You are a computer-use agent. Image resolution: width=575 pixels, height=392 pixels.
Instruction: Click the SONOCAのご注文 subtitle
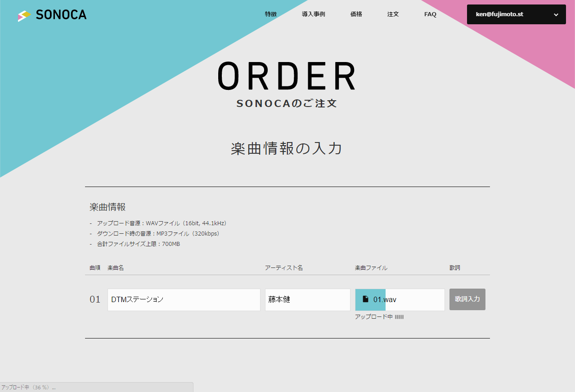pos(287,103)
